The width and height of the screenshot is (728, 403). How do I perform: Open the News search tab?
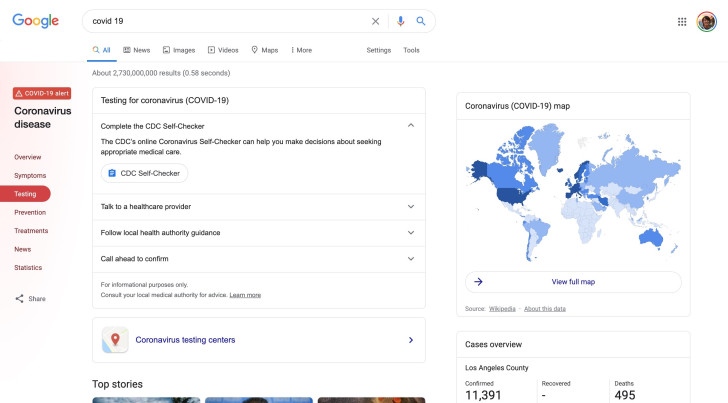pos(137,50)
